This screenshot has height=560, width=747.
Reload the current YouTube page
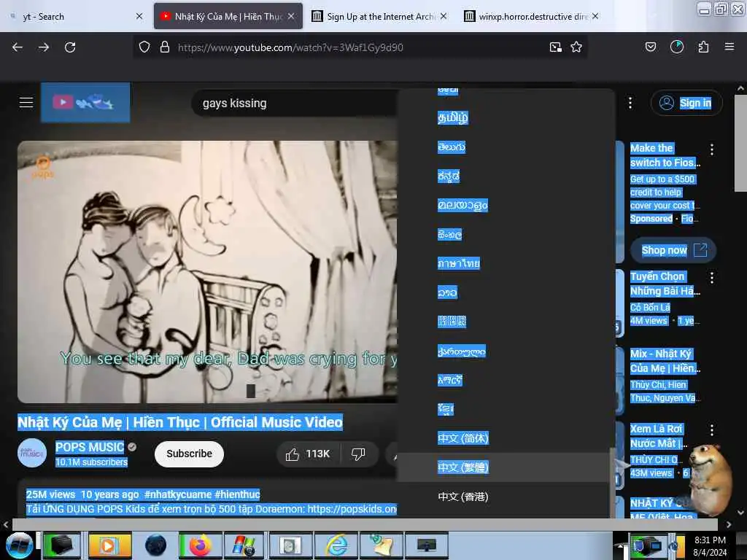pos(70,47)
